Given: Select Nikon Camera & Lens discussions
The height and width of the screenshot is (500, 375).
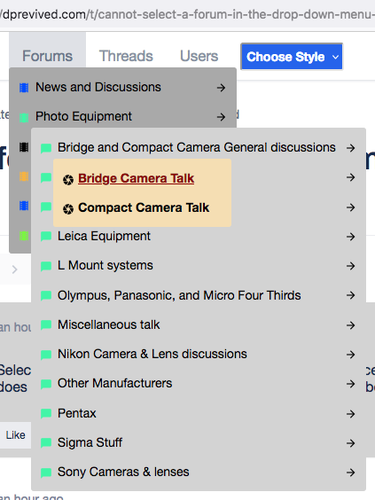Looking at the screenshot, I should click(x=152, y=354).
